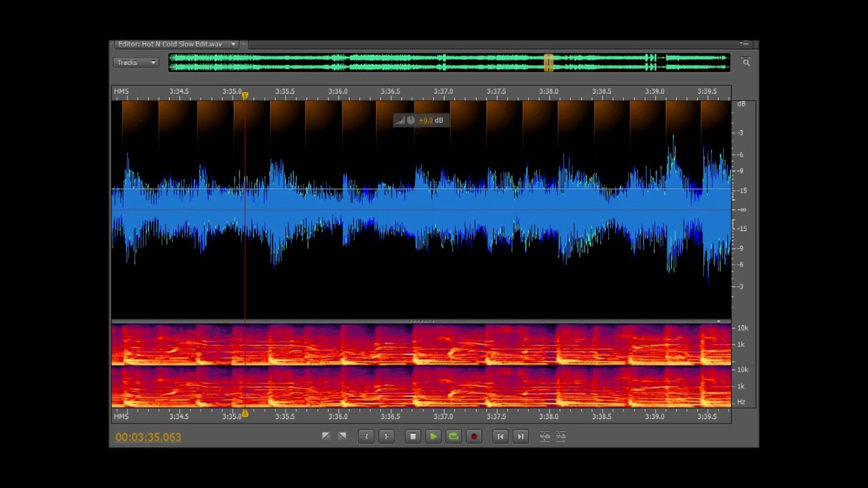
Task: Jump ahead with the skip-to-next button
Action: click(x=521, y=436)
